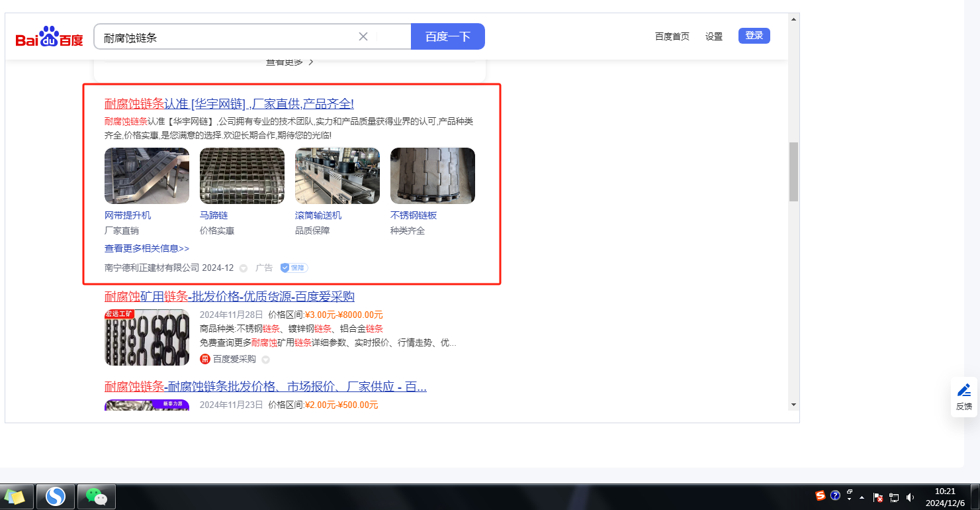
Task: Click the 网带提升机 product thumbnail
Action: [x=147, y=176]
